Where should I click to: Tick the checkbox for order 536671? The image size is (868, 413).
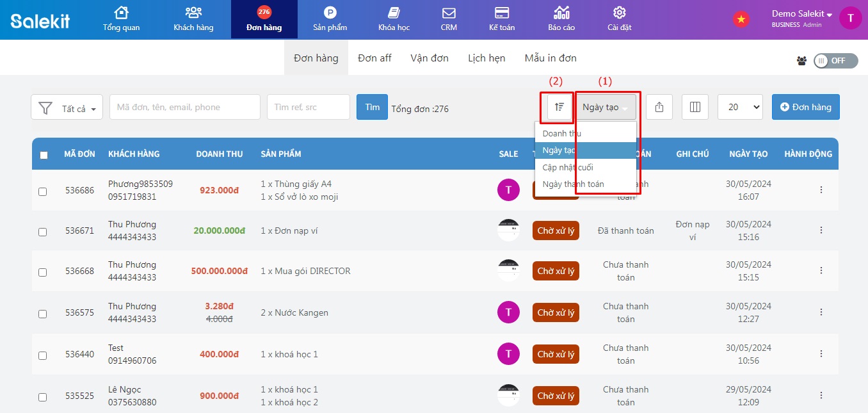coord(43,232)
